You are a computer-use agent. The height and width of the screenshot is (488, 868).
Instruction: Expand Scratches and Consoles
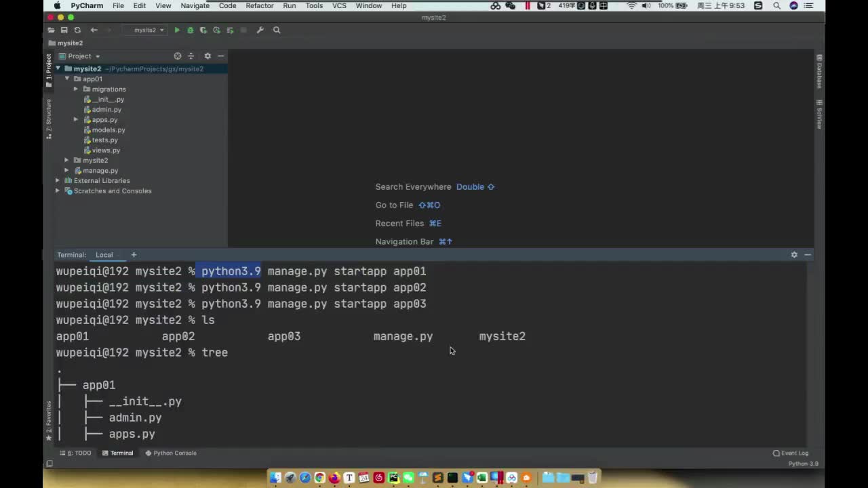point(58,190)
